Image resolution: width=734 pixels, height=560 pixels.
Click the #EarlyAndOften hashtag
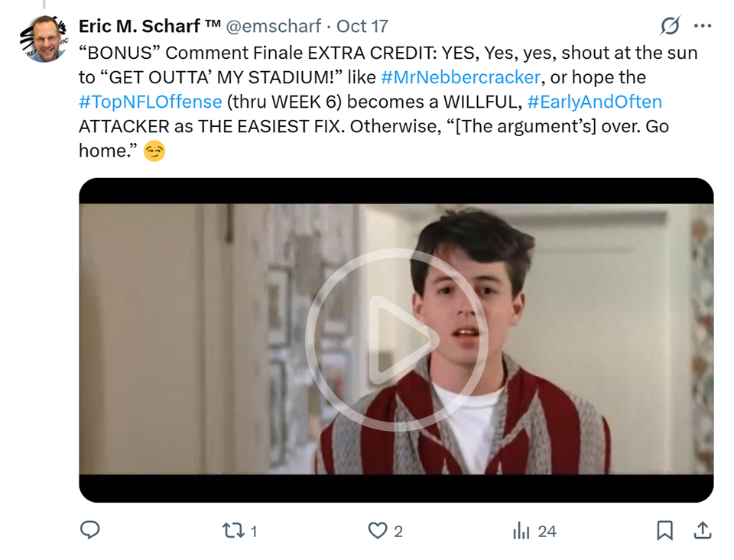pyautogui.click(x=595, y=102)
